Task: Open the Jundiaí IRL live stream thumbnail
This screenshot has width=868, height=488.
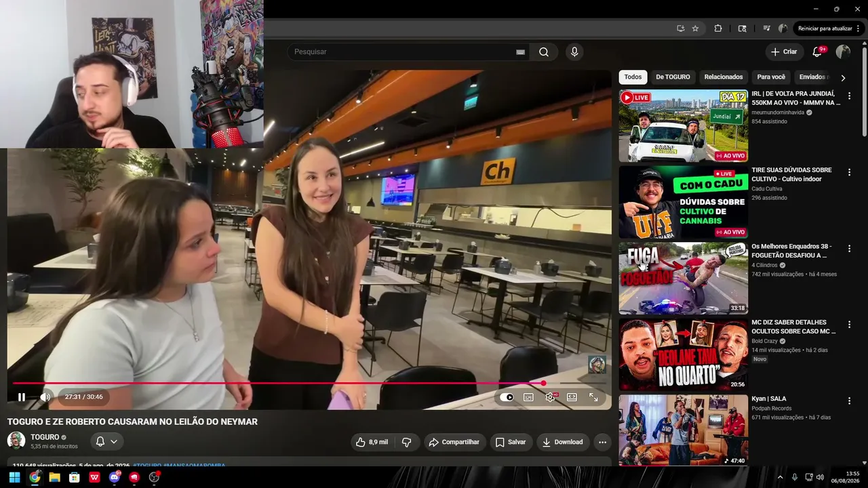Action: pos(684,126)
